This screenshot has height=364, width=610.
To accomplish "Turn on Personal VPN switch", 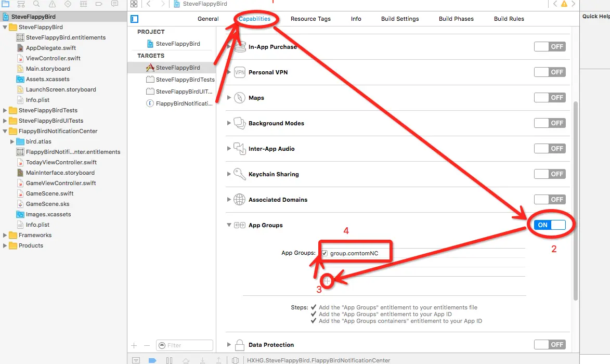I will [x=550, y=72].
